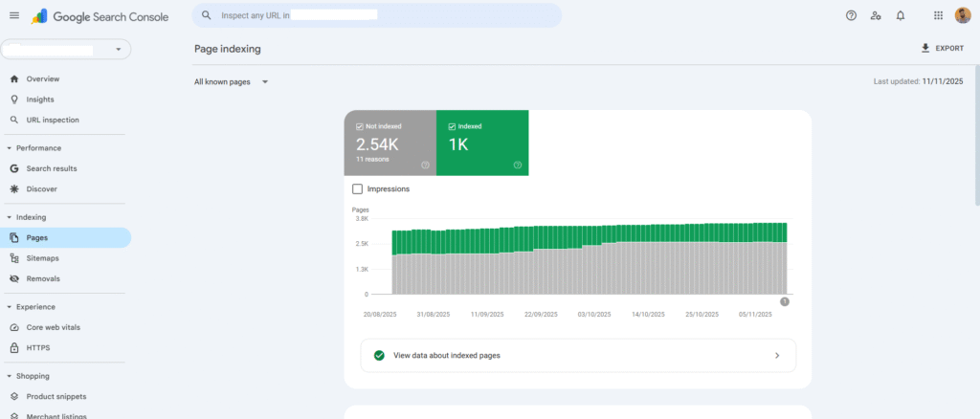Open the All known pages dropdown
Viewport: 980px width, 419px height.
point(231,82)
